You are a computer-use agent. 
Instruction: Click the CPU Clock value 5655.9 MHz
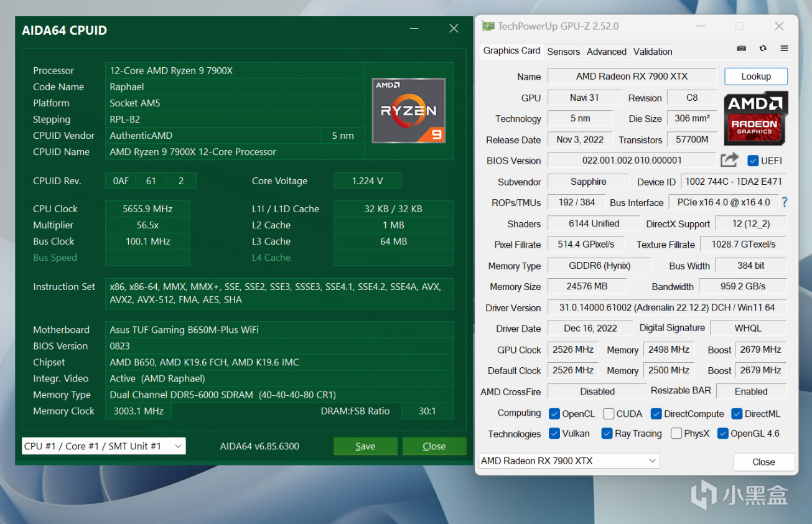coord(147,209)
